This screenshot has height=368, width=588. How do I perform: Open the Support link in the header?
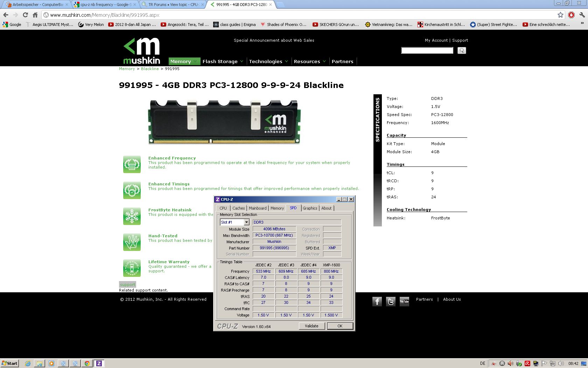(460, 40)
